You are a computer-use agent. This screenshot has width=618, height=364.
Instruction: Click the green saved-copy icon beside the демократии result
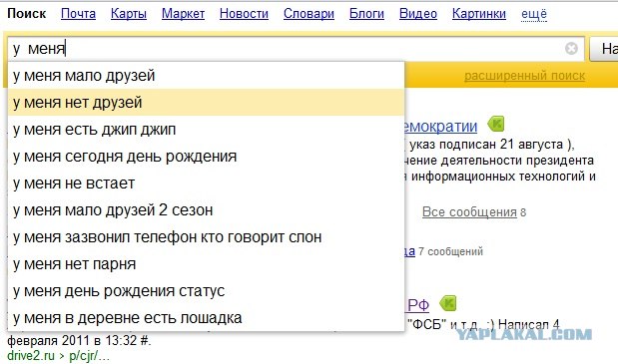point(496,124)
